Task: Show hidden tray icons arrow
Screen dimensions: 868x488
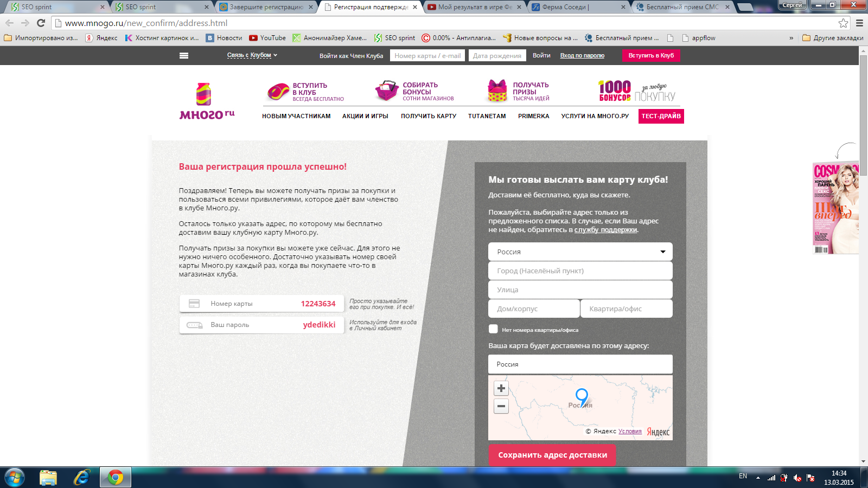Action: tap(758, 478)
